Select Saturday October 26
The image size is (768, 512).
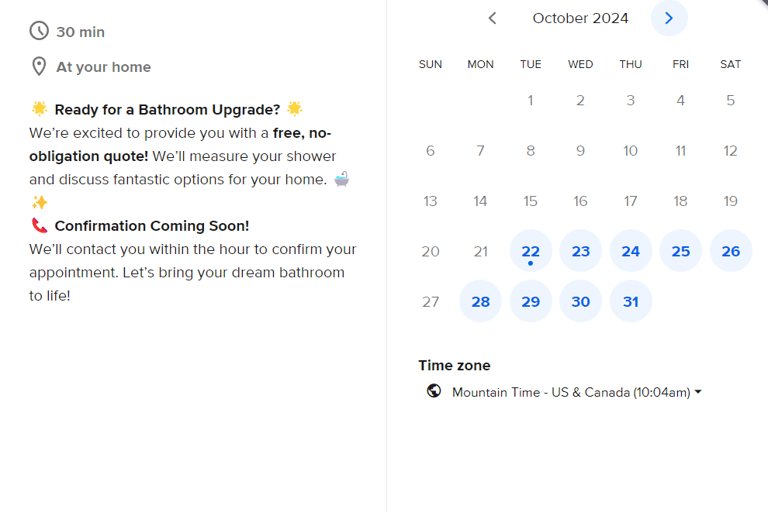click(x=730, y=251)
